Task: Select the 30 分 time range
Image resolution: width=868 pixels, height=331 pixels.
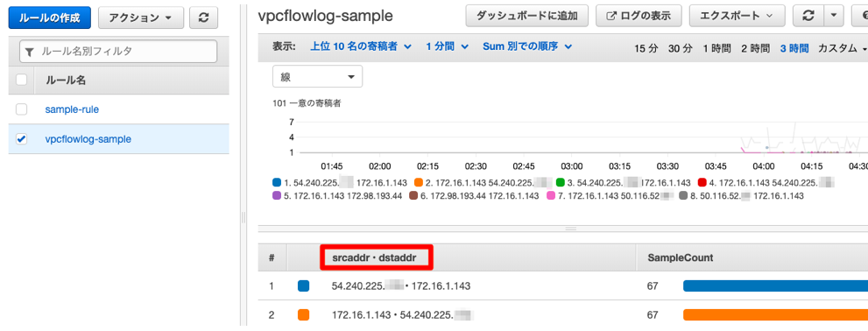Action: (x=681, y=48)
